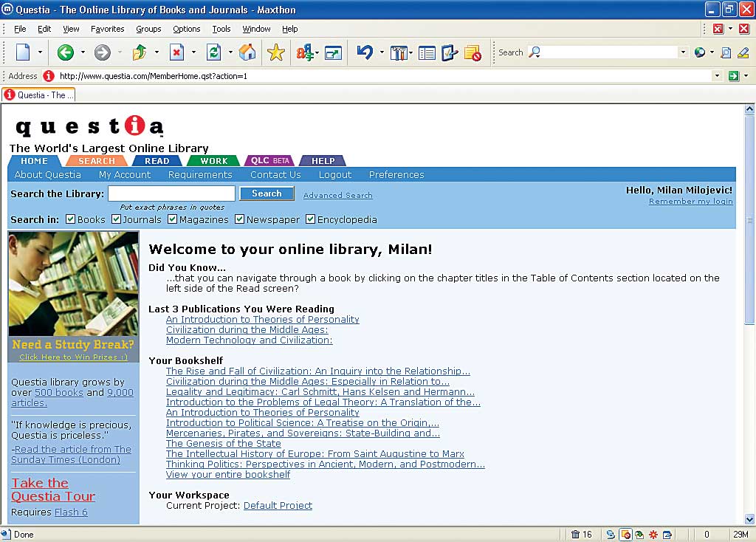
Task: Click the gray Forward arrow button
Action: [x=102, y=52]
